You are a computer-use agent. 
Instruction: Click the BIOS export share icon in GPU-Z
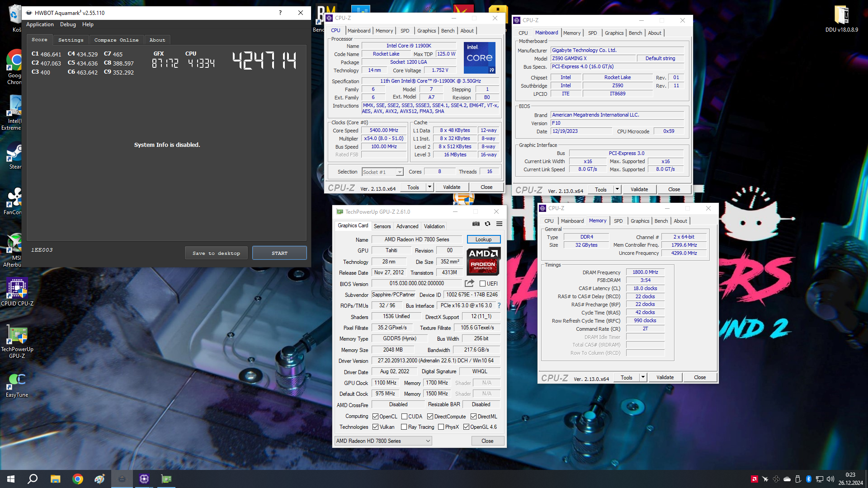(x=469, y=283)
